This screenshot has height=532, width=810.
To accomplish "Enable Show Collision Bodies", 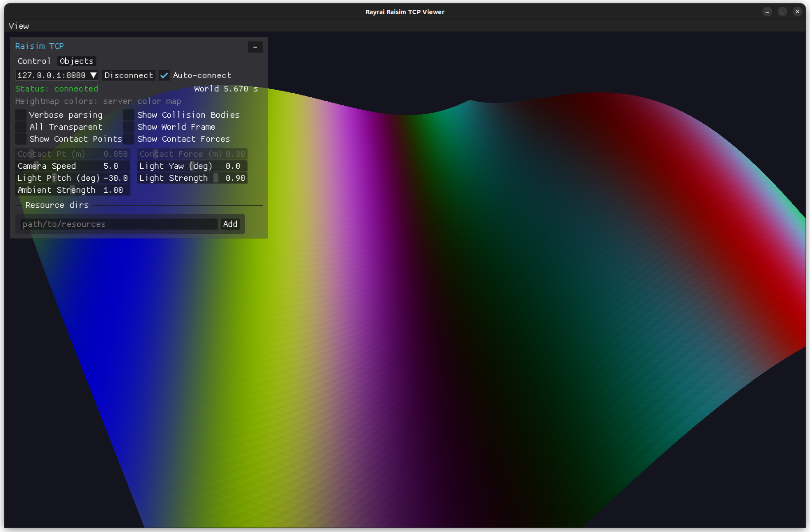I will point(128,115).
